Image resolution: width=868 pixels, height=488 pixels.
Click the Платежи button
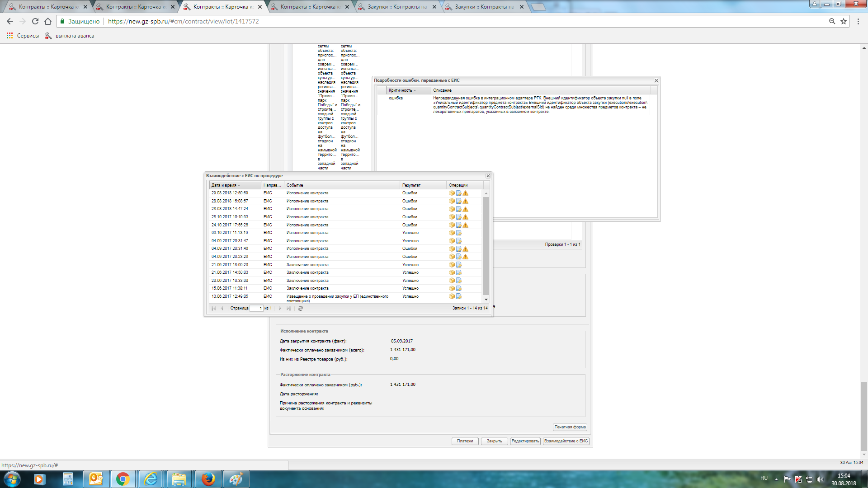(465, 441)
